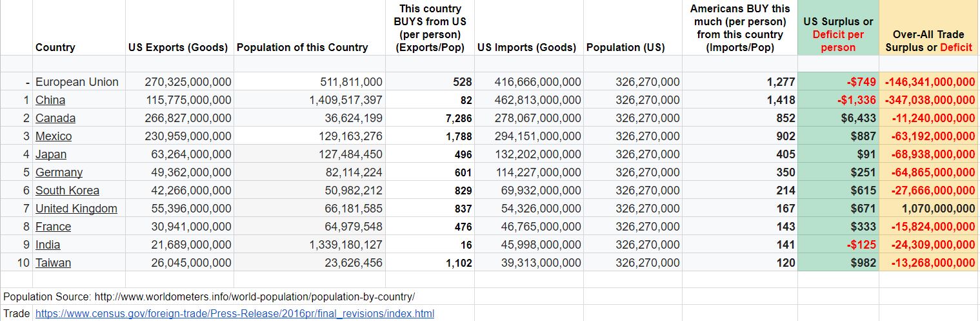Select China's -347,038,000,000 deficit cell
This screenshot has height=321, width=980.
point(928,100)
